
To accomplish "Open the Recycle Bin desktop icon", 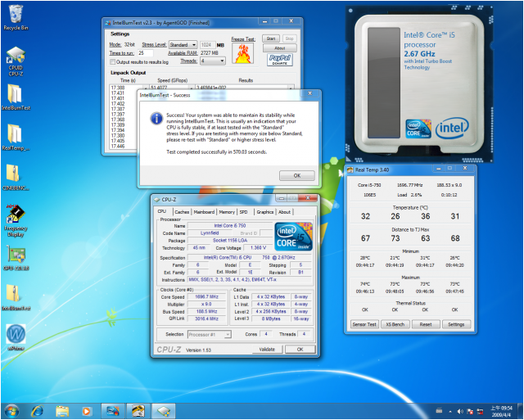I will (x=16, y=17).
